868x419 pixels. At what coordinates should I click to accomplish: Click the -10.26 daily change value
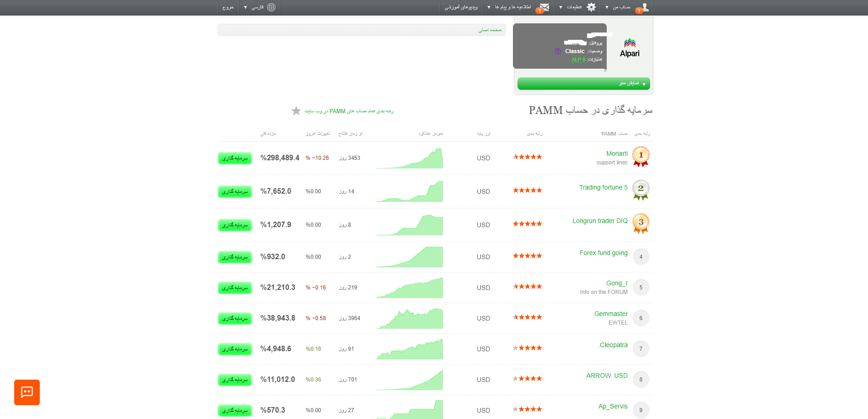[317, 158]
